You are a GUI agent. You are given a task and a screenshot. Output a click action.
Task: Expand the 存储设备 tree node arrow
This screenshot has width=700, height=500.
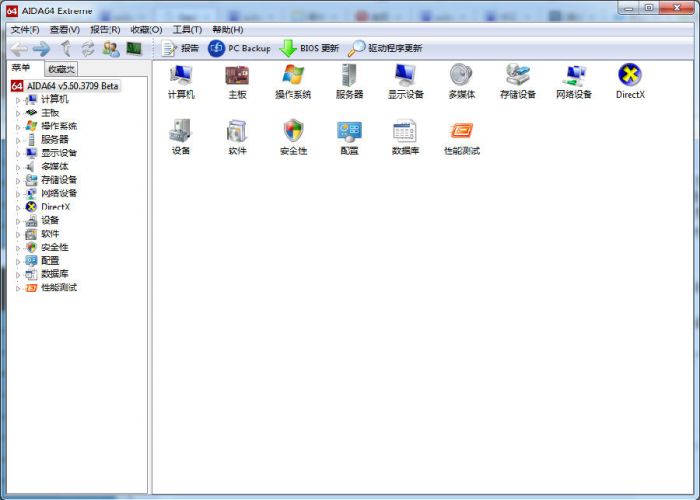[x=18, y=180]
